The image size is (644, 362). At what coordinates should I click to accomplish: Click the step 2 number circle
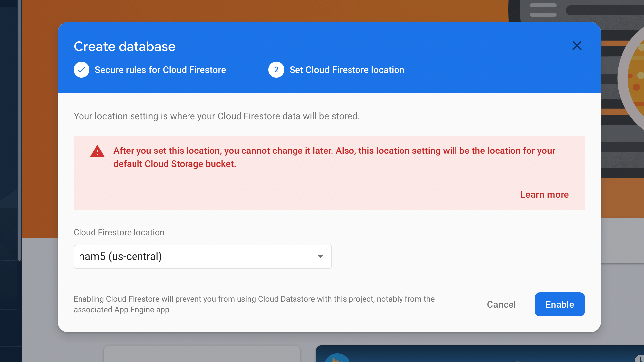pos(276,70)
